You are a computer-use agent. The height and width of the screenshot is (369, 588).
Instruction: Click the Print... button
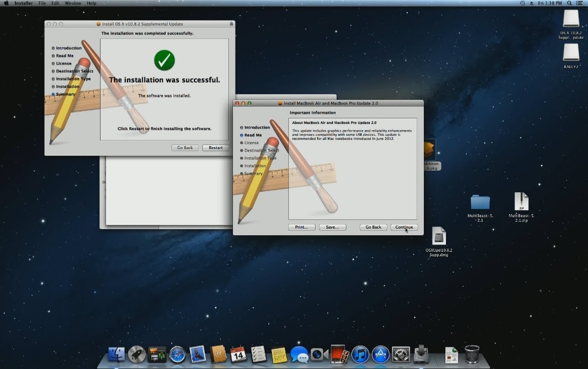(302, 227)
